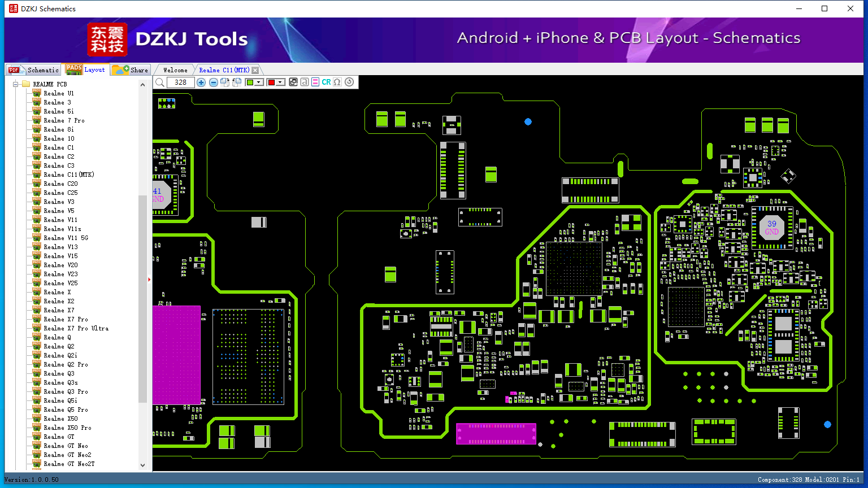Collapse the REALME PCB tree node
868x488 pixels.
click(16, 84)
